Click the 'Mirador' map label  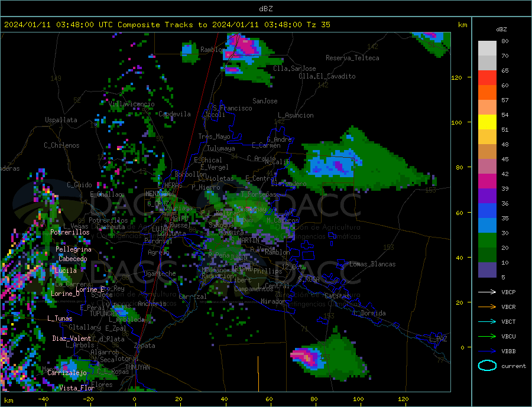coord(273,301)
